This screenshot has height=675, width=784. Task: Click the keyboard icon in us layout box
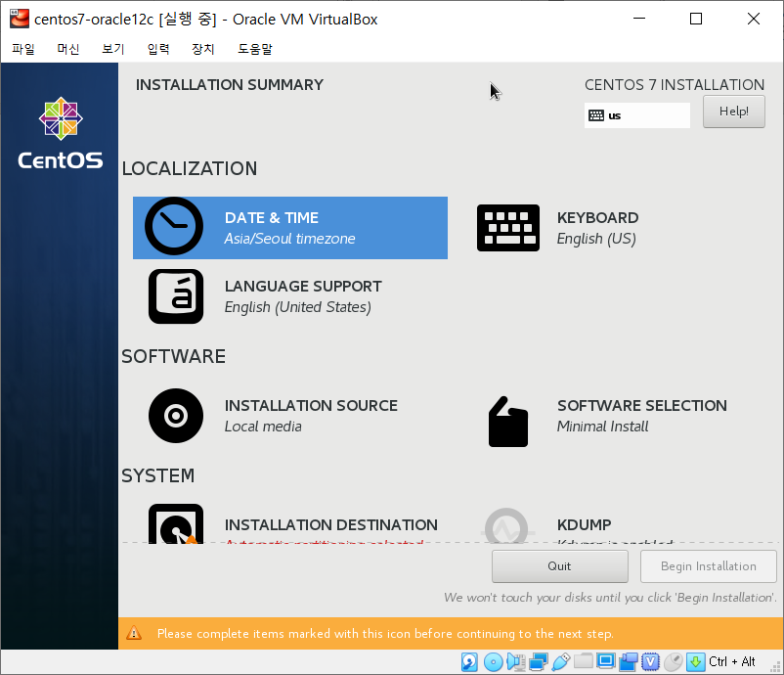(x=596, y=115)
